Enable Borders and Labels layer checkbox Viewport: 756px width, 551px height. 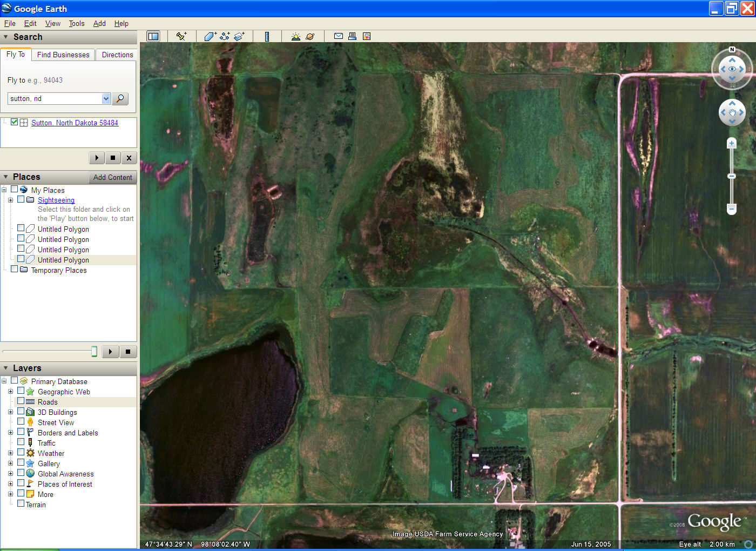pyautogui.click(x=21, y=432)
